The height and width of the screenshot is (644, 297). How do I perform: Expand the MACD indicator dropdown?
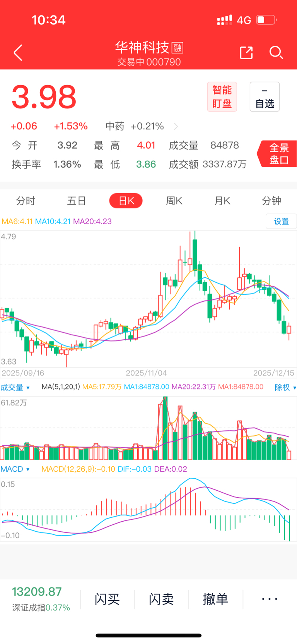tap(15, 469)
